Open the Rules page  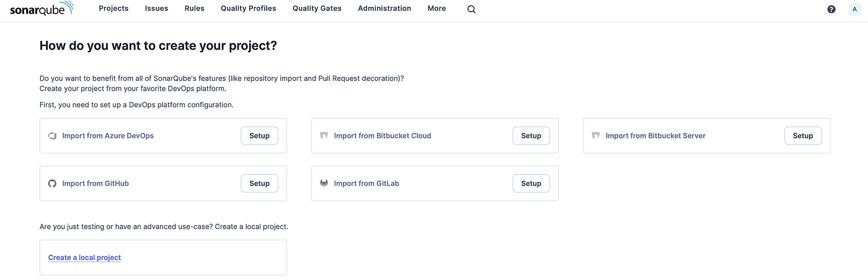point(195,9)
